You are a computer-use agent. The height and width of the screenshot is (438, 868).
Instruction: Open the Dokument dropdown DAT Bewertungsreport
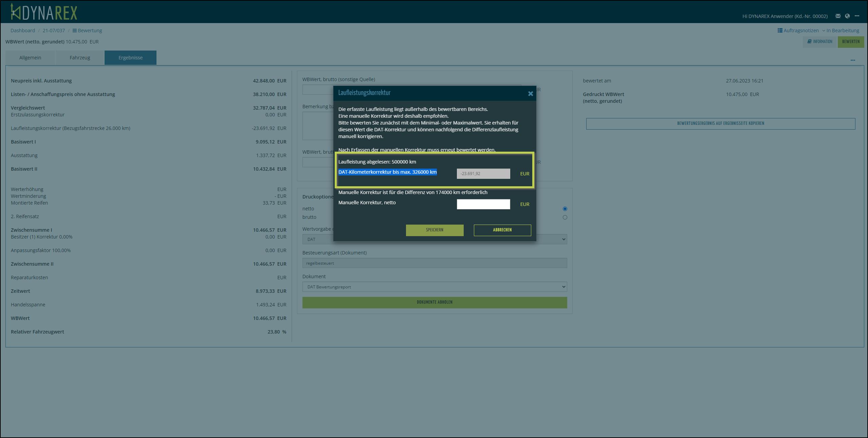click(x=435, y=287)
